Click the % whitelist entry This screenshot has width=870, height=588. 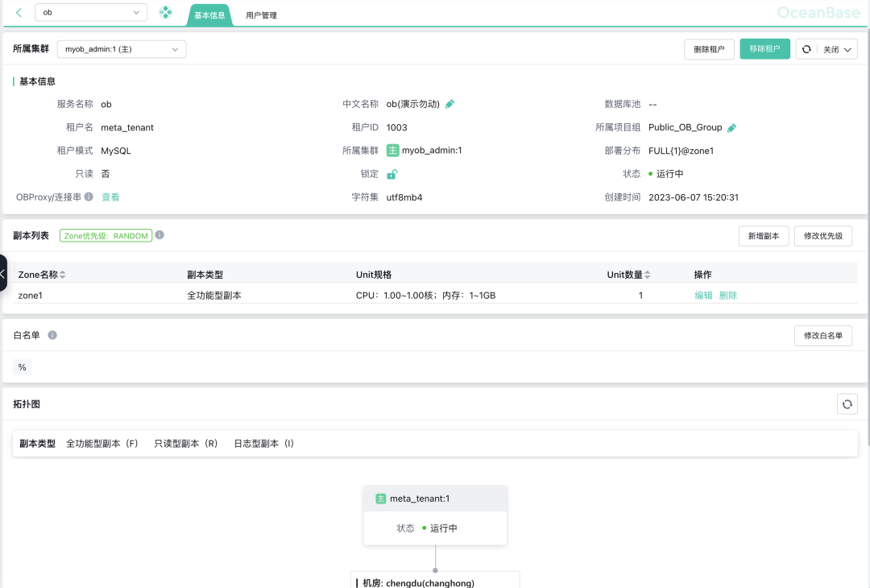(x=23, y=367)
